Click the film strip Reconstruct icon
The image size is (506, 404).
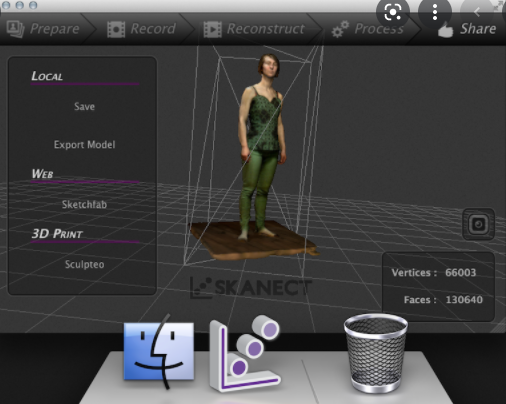click(212, 29)
